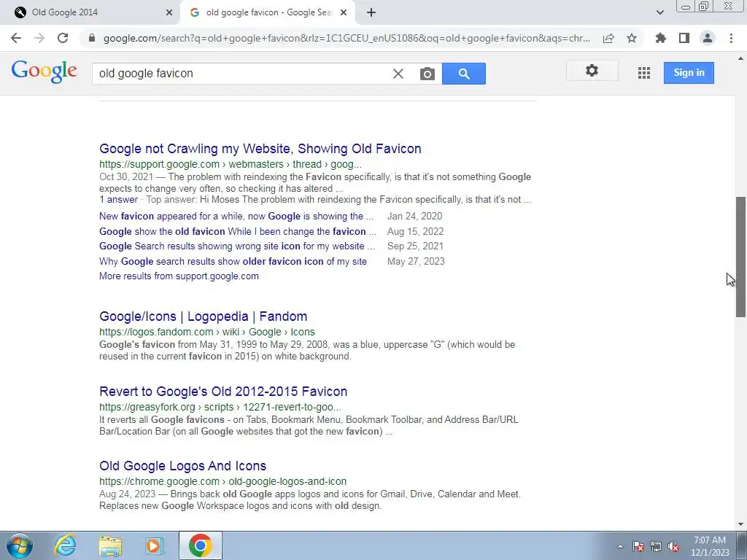Open the Google apps grid icon

644,73
